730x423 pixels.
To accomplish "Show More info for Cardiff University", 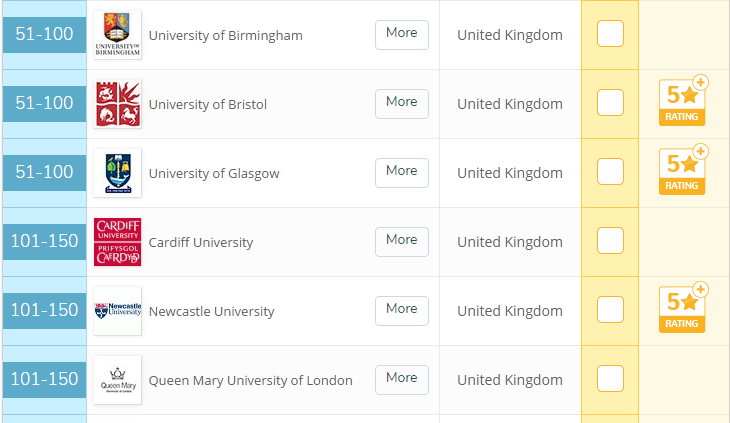I will [x=401, y=241].
